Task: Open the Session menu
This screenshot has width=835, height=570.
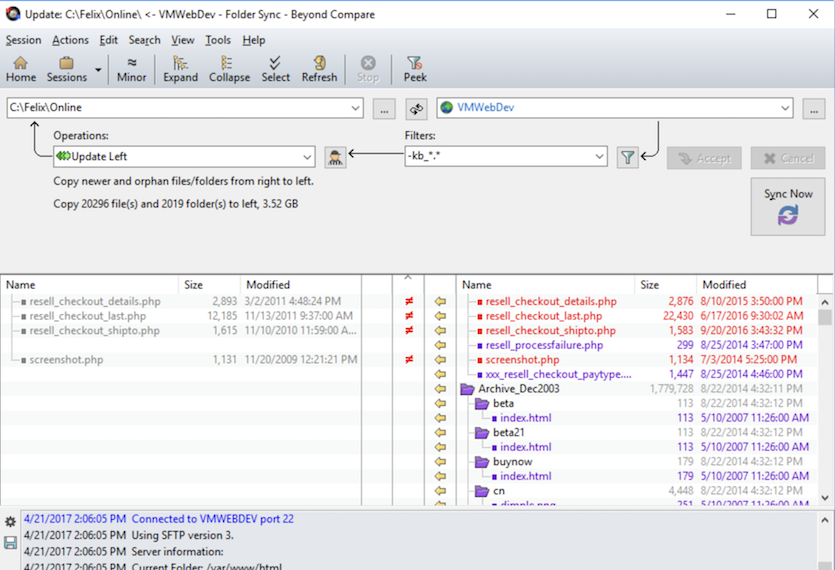Action: [x=23, y=40]
